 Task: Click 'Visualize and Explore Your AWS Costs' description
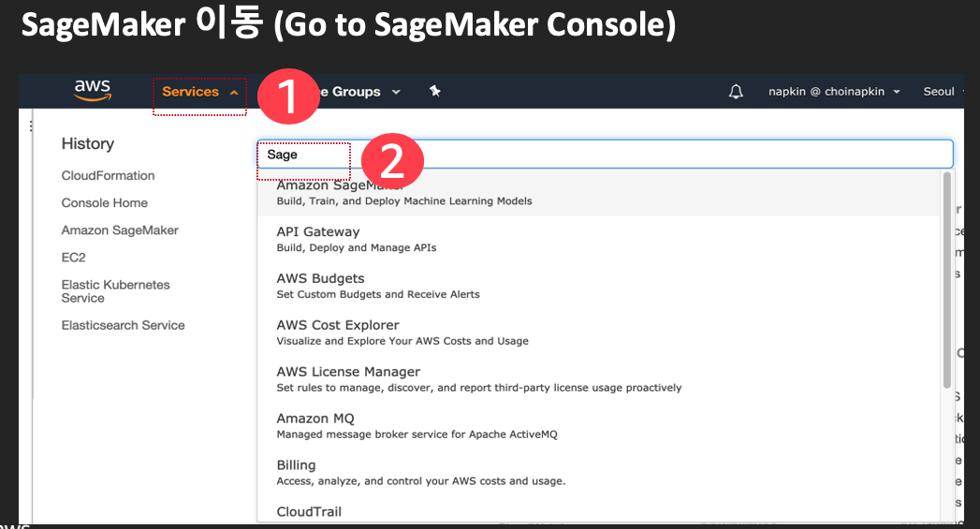click(x=402, y=341)
